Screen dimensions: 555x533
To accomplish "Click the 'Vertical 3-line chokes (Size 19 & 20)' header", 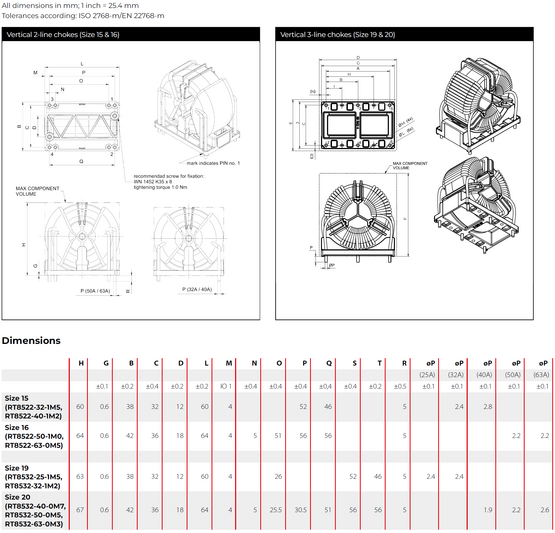I will tap(404, 34).
